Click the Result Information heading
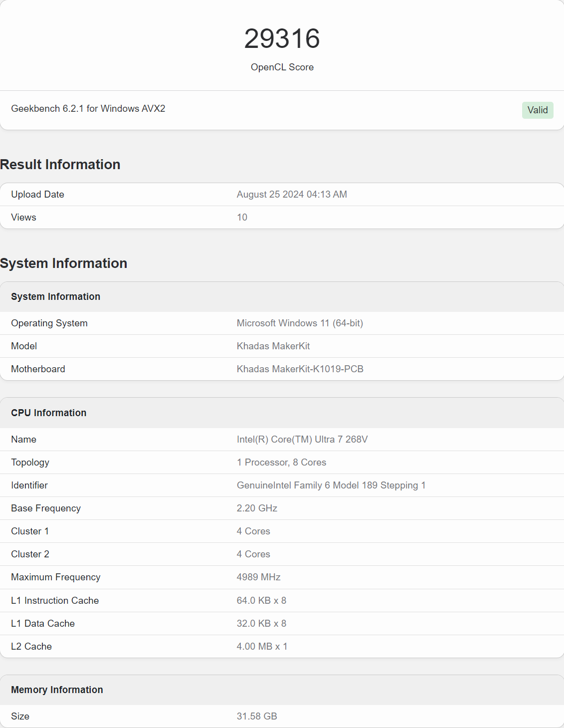This screenshot has width=564, height=728. click(60, 165)
